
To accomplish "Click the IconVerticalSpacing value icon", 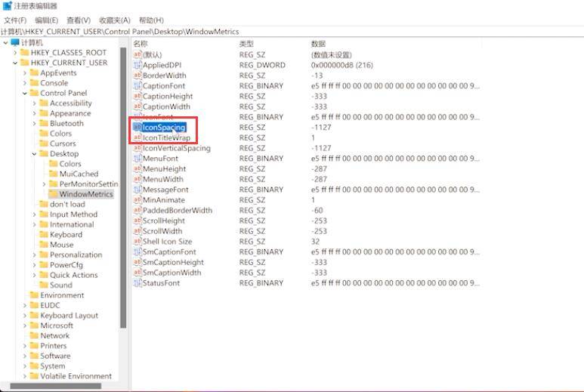I will coord(138,148).
